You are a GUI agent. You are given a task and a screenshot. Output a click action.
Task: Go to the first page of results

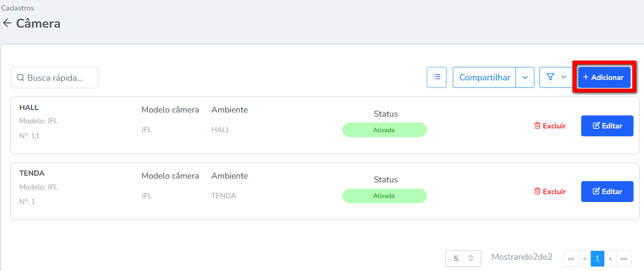[x=571, y=259]
